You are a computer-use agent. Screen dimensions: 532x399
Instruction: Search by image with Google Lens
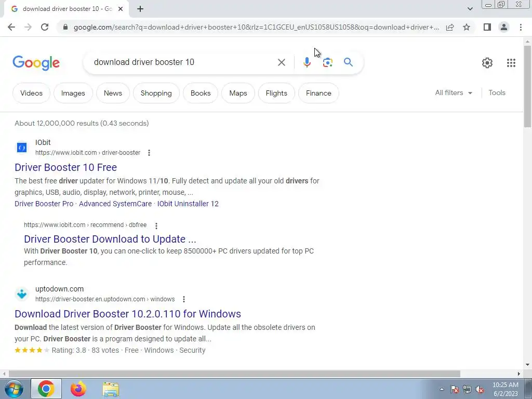click(x=327, y=62)
